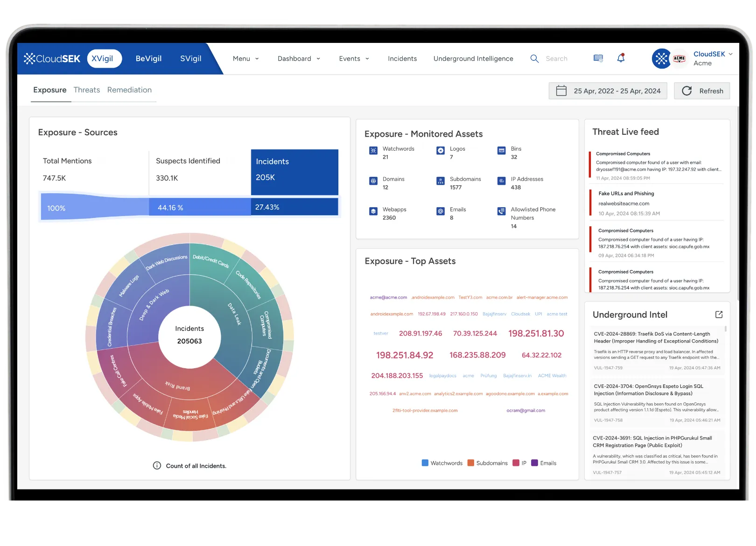The image size is (756, 546).
Task: Select the Threats tab
Action: (87, 90)
